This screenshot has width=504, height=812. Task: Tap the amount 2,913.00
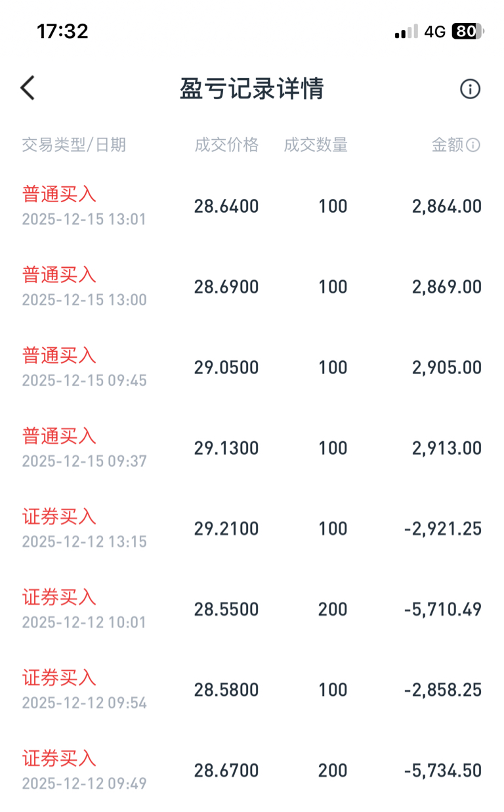(x=447, y=448)
